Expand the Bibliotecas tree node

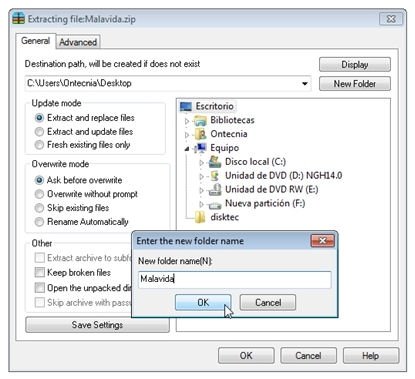point(187,121)
